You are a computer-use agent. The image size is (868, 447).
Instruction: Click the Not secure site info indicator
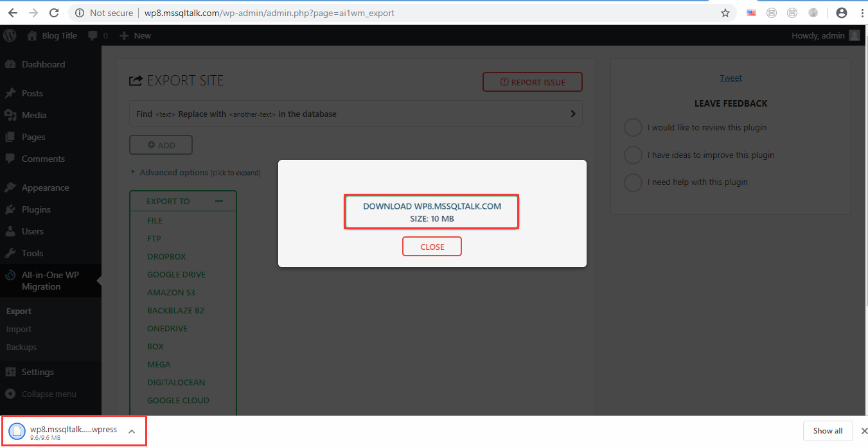(104, 13)
